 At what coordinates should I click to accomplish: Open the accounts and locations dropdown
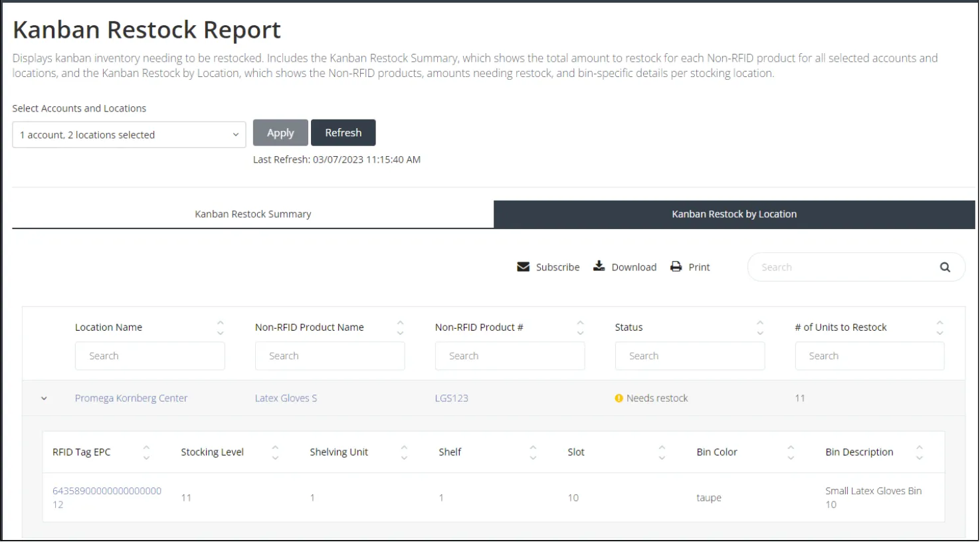tap(129, 135)
